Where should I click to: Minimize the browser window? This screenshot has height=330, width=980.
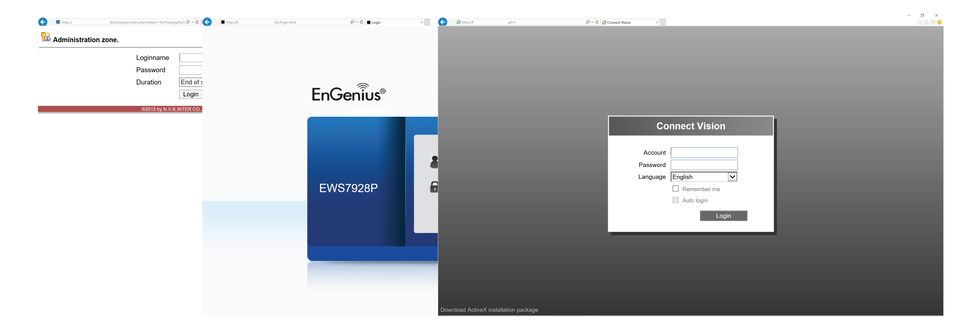coord(909,15)
